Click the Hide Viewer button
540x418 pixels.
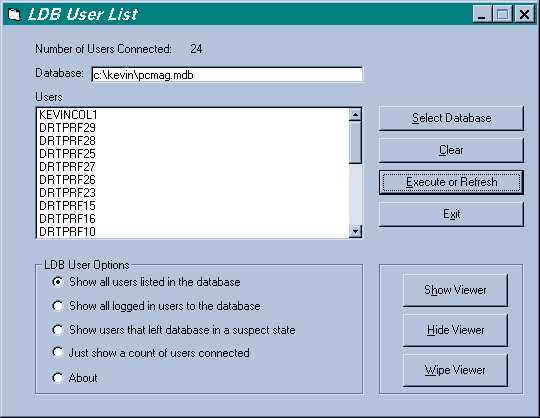455,330
